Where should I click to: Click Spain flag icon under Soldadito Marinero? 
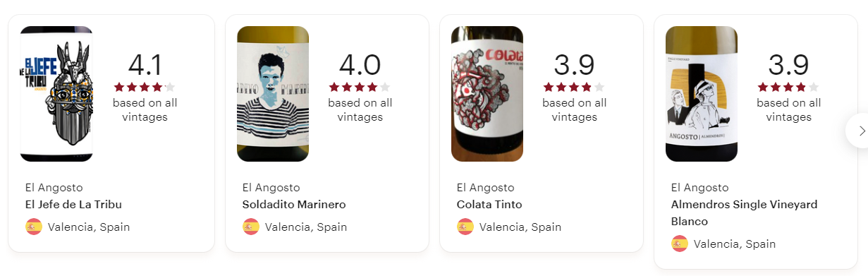(x=250, y=227)
